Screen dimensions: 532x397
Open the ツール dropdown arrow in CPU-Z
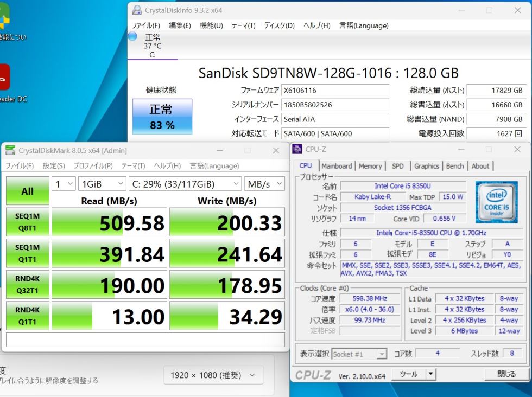click(x=430, y=374)
